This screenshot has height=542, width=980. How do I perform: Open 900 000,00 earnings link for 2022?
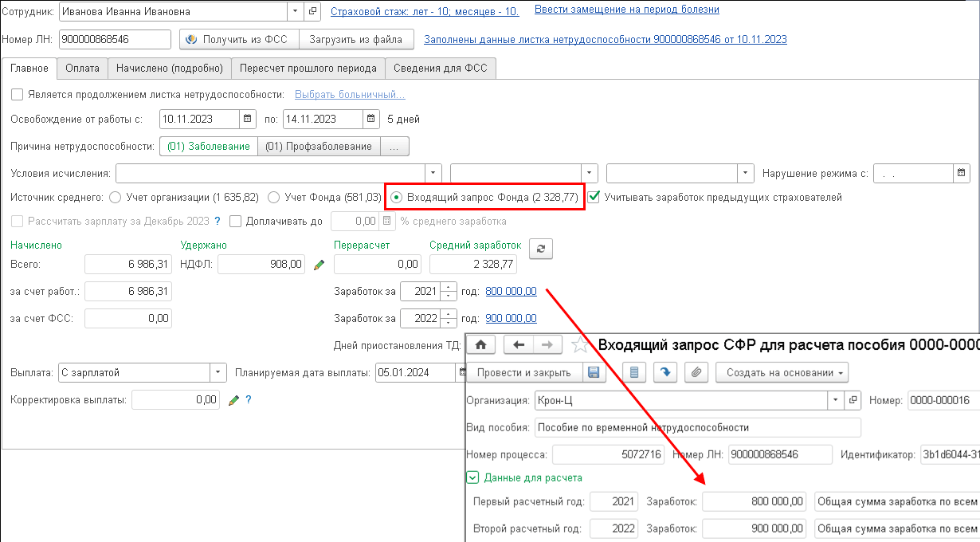(511, 319)
